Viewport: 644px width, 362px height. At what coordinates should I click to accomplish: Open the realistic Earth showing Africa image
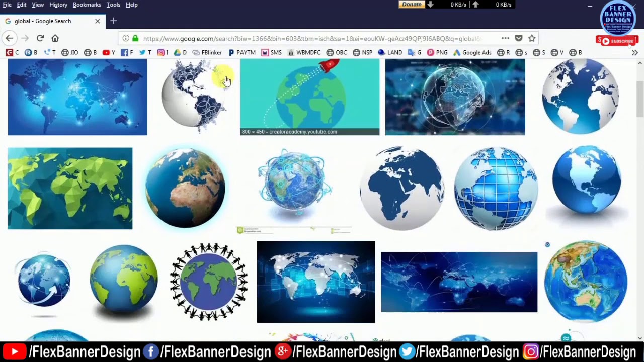[185, 188]
